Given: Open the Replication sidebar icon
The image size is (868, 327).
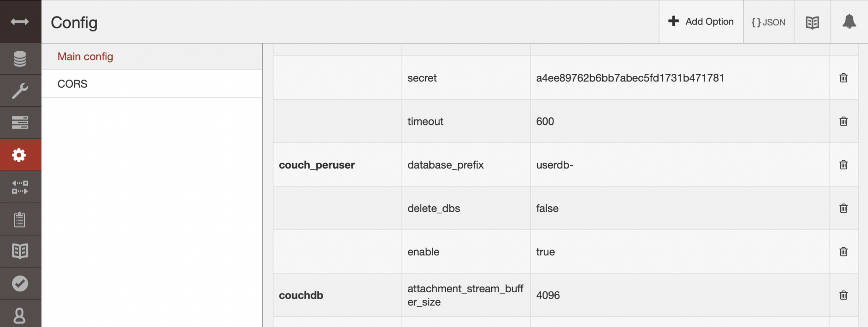Looking at the screenshot, I should pyautogui.click(x=21, y=187).
